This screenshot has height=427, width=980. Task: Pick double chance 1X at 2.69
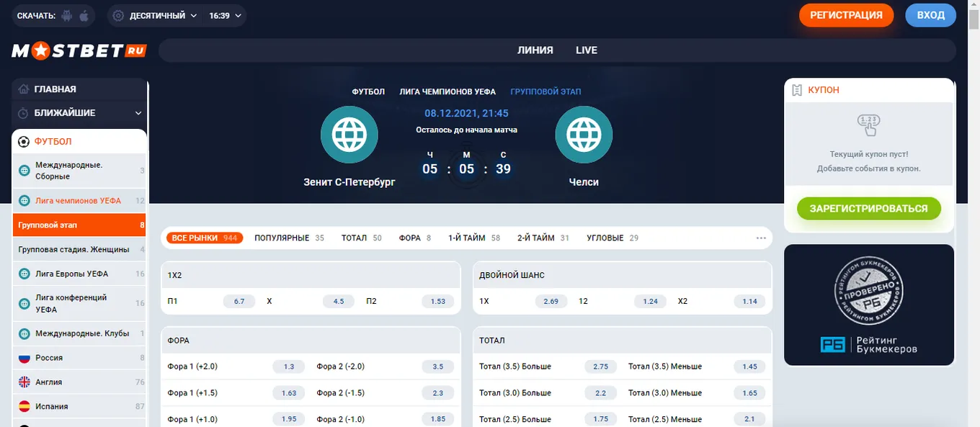[x=551, y=302]
